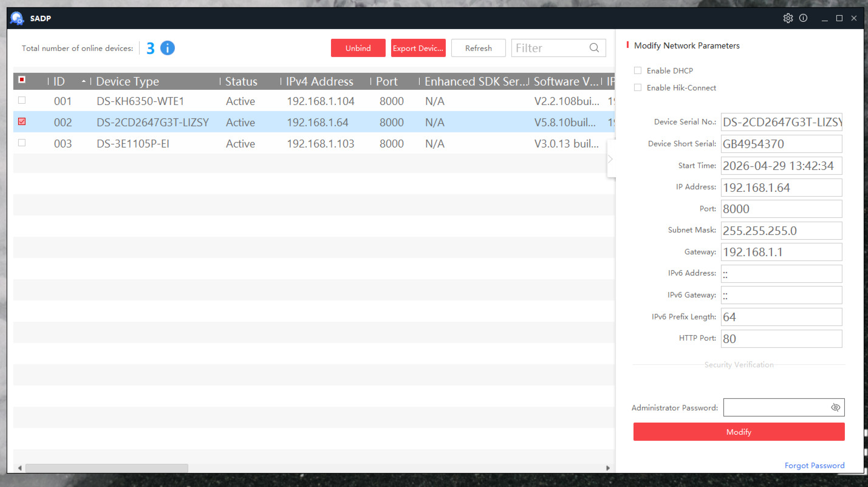Sort by the Port column header
The height and width of the screenshot is (487, 868).
[x=395, y=81]
